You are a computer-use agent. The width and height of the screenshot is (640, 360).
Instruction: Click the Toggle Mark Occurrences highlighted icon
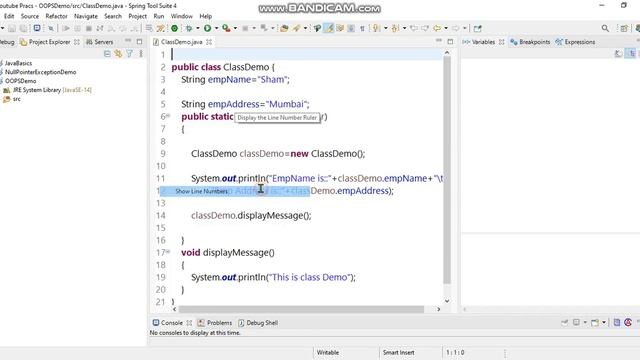[329, 28]
